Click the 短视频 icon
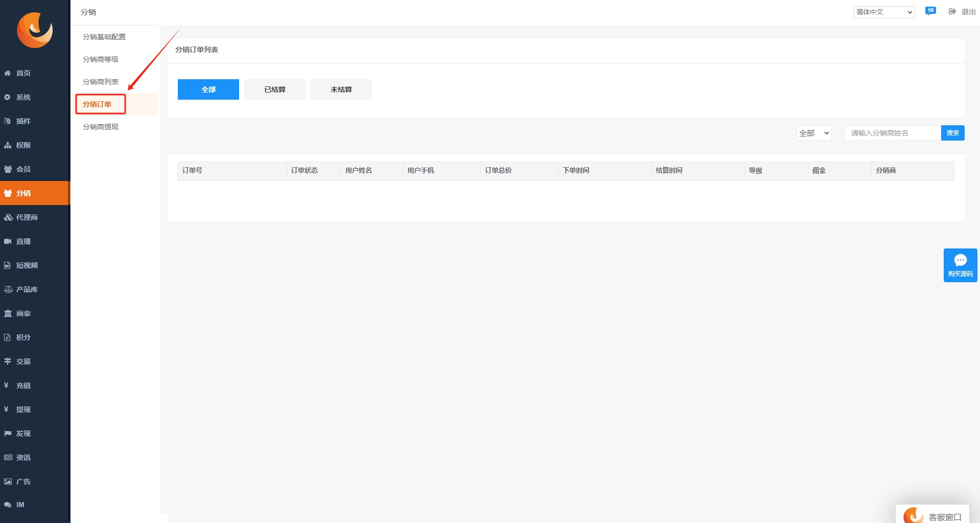 pos(8,265)
